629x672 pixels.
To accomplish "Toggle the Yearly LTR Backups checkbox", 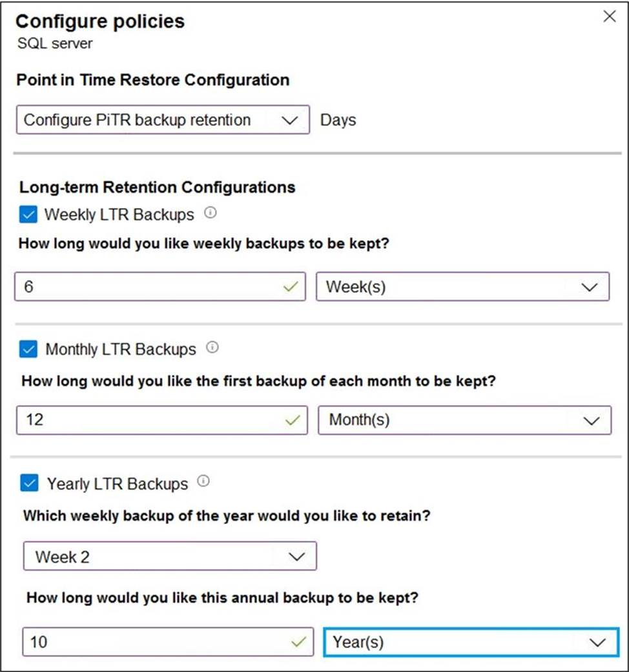I will coord(29,483).
